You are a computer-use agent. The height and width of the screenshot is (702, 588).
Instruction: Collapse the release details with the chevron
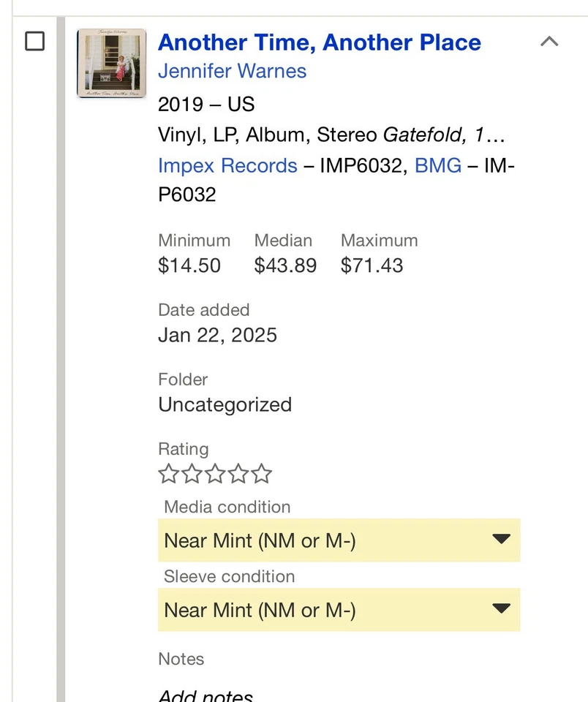549,42
